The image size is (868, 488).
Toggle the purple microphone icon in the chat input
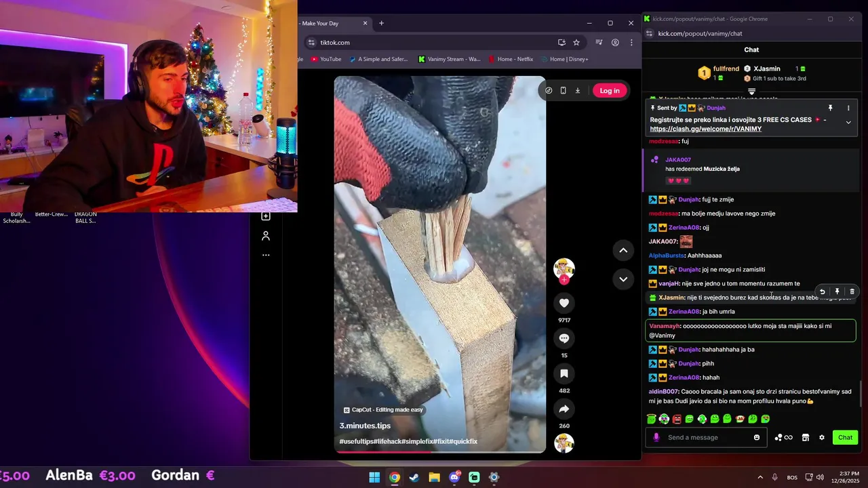point(656,437)
